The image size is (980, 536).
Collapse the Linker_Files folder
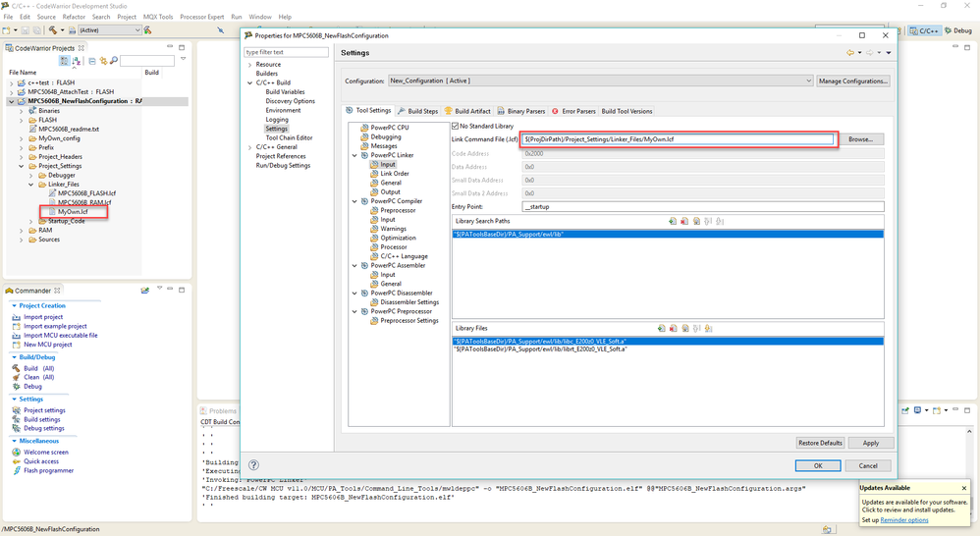tap(30, 185)
